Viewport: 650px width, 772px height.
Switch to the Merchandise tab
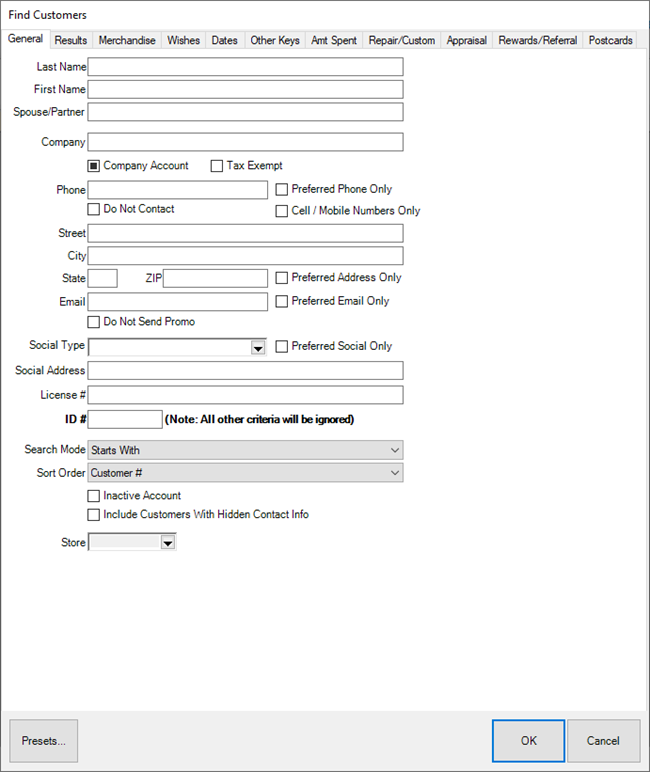[127, 40]
